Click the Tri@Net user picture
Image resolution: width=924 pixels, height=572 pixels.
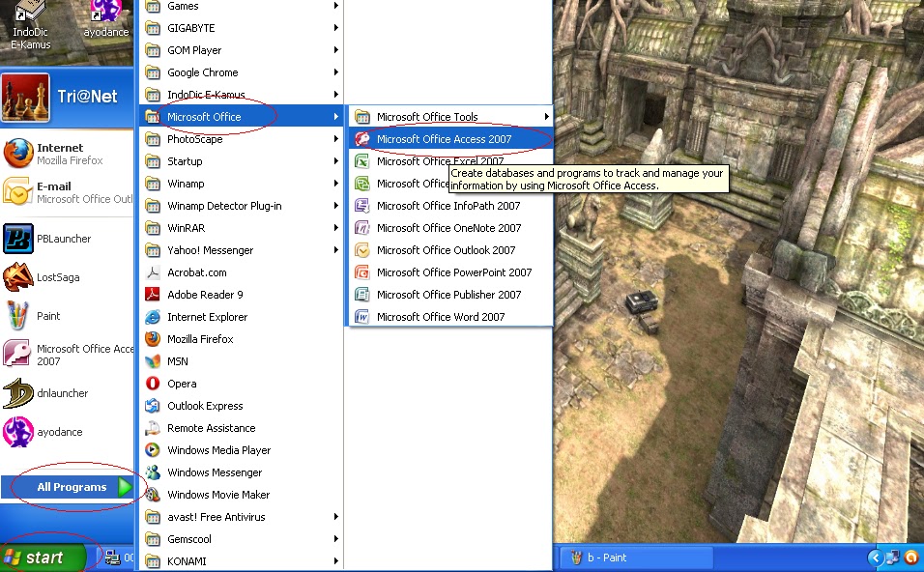[25, 98]
